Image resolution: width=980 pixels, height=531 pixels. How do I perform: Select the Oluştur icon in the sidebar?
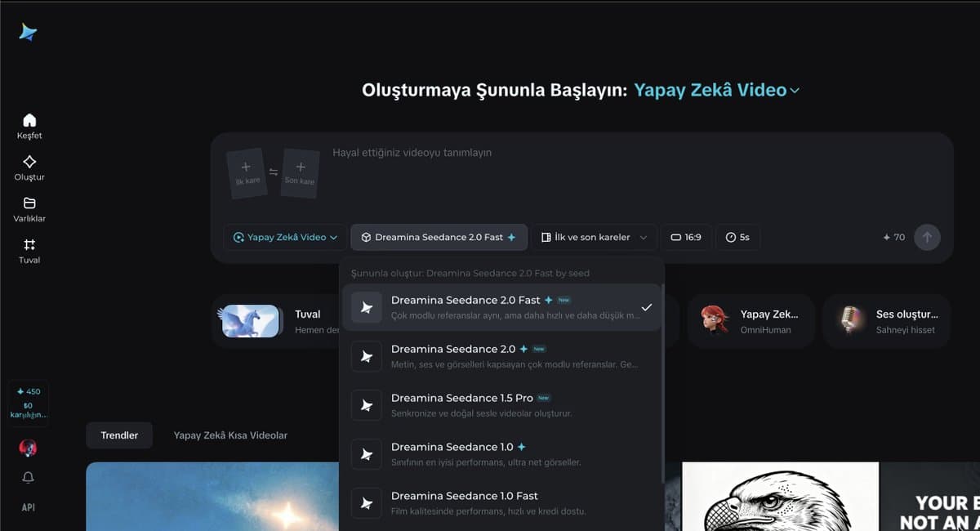point(29,167)
